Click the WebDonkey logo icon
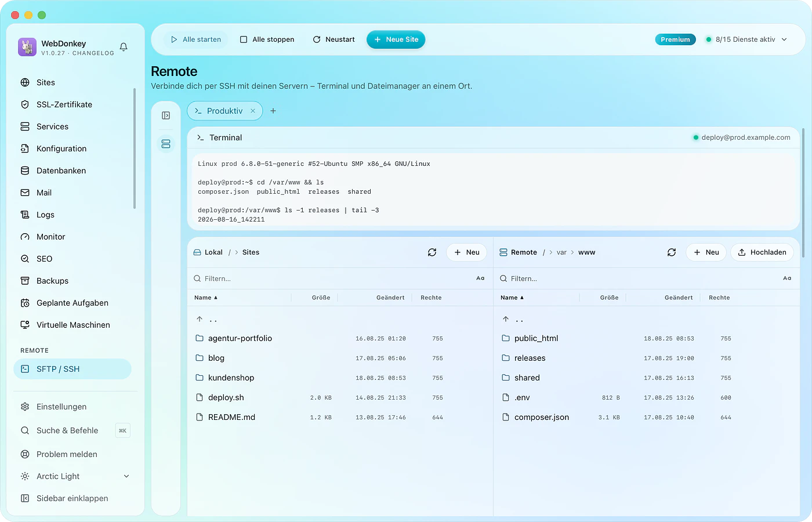812x522 pixels. coord(27,47)
